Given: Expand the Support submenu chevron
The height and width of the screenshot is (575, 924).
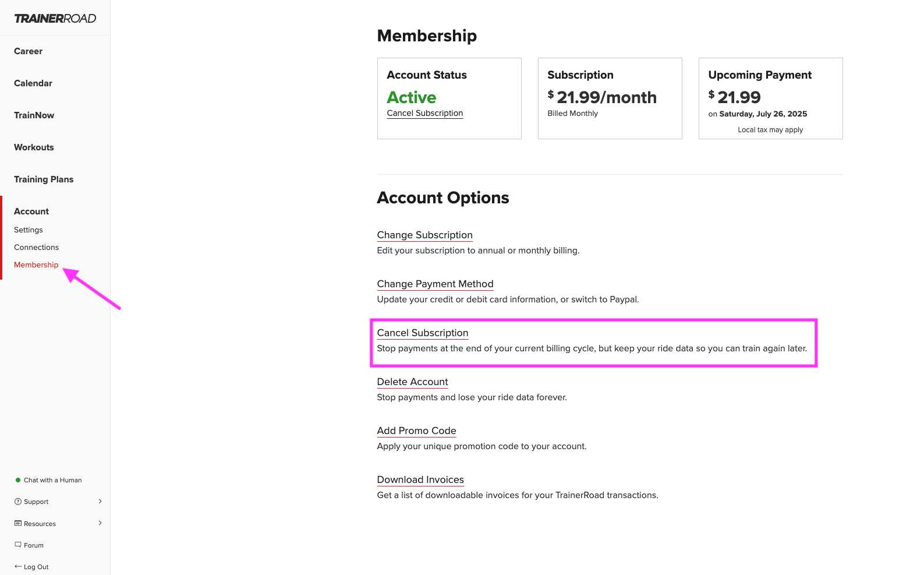Looking at the screenshot, I should coord(100,501).
